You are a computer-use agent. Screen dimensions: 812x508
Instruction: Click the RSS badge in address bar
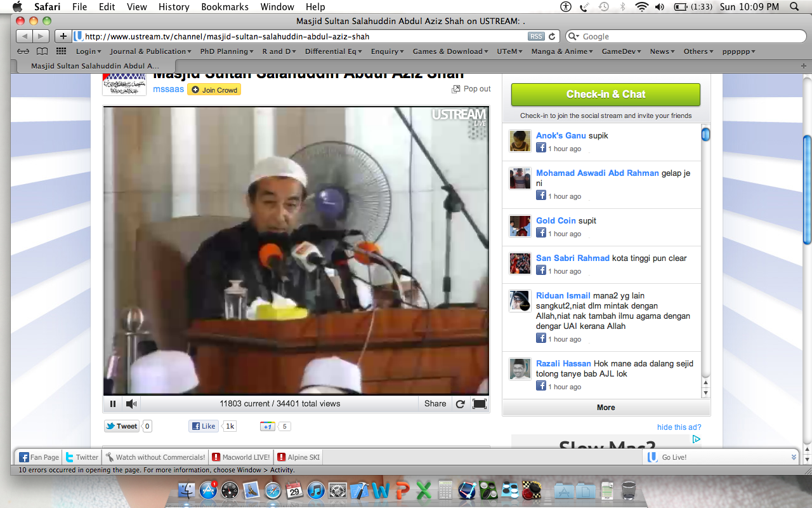coord(536,37)
